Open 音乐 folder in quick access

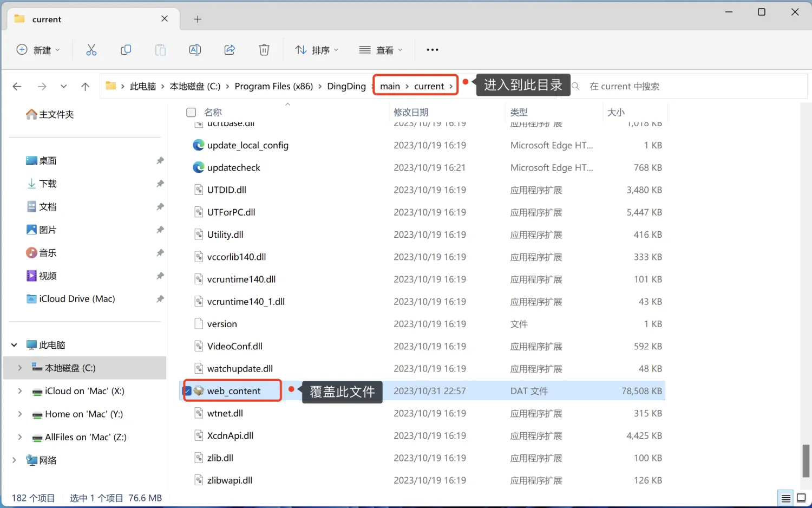click(x=41, y=252)
